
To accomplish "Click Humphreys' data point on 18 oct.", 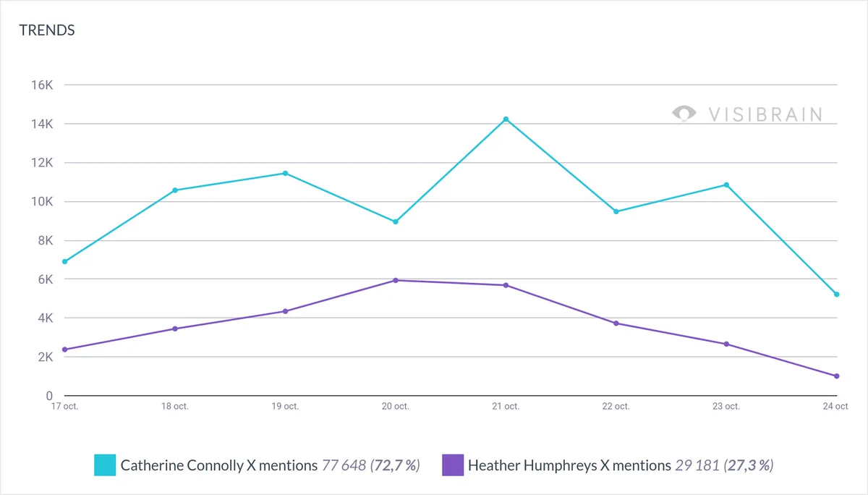I will click(175, 329).
